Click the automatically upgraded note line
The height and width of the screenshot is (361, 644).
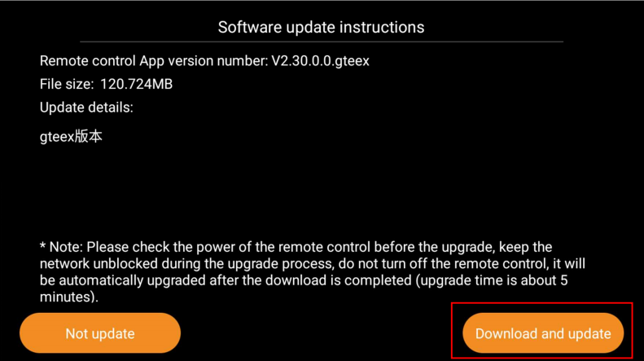pyautogui.click(x=304, y=280)
